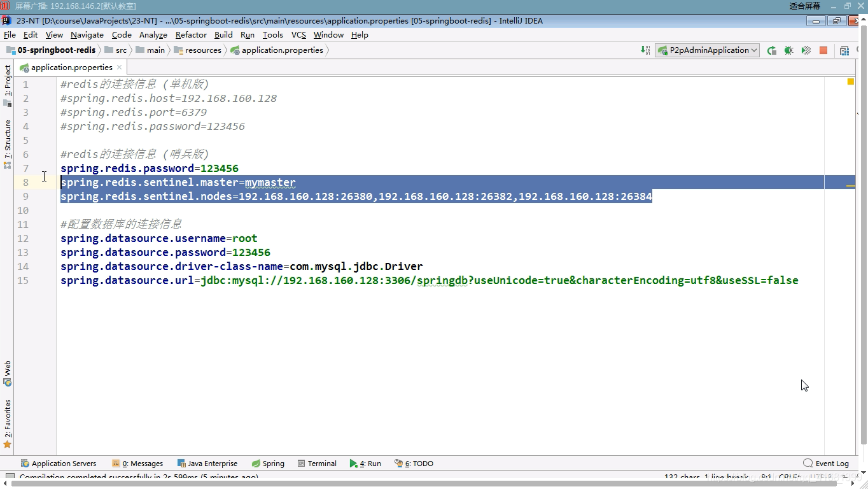Click line number 8 in the gutter
Image resolution: width=868 pixels, height=489 pixels.
(25, 182)
